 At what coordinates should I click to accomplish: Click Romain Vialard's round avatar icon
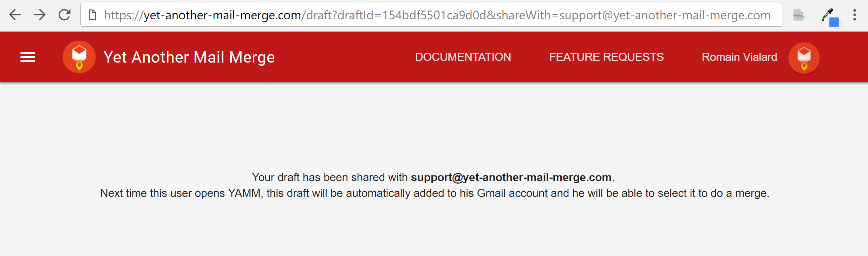pos(804,58)
